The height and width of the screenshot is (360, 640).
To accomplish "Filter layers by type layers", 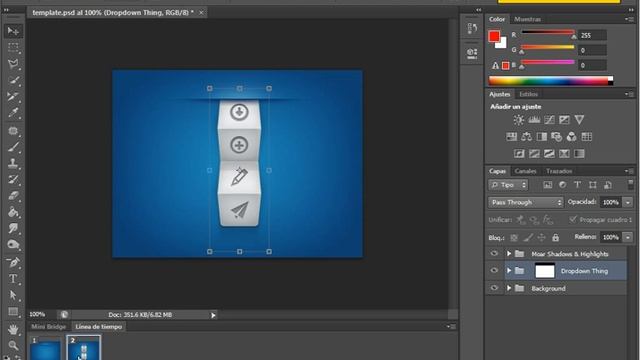I will 578,185.
